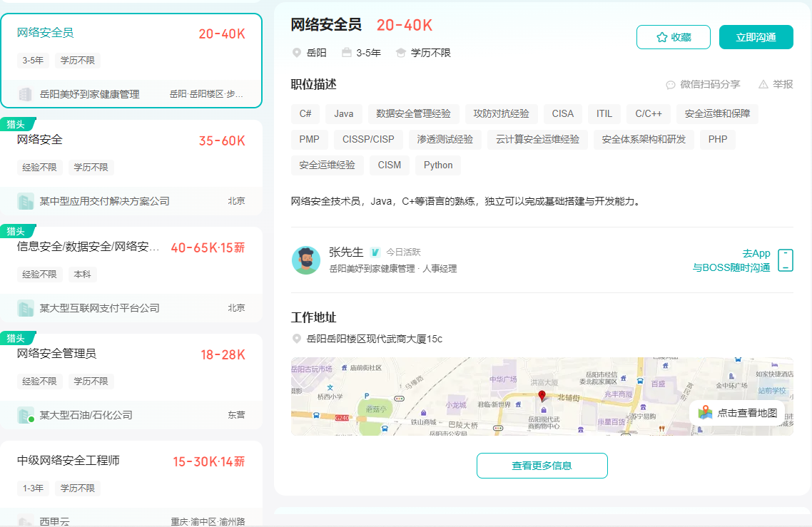
Task: Select the C# skill tag
Action: pyautogui.click(x=305, y=113)
